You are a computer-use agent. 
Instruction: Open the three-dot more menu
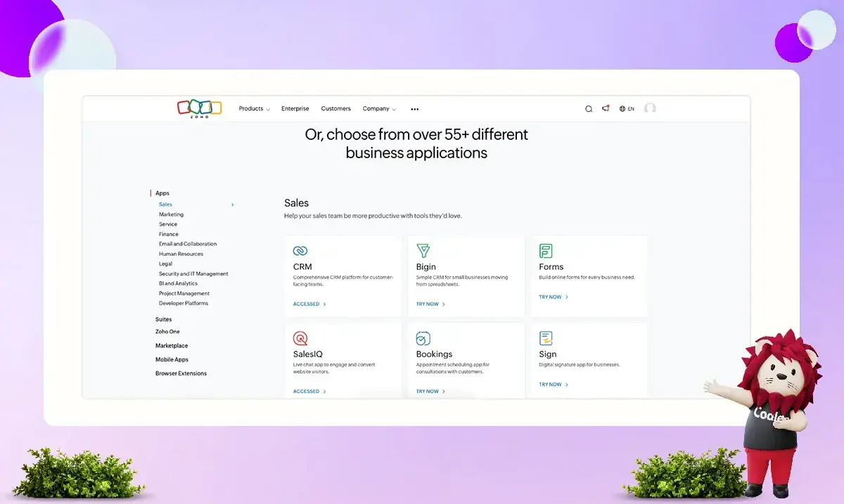tap(414, 109)
